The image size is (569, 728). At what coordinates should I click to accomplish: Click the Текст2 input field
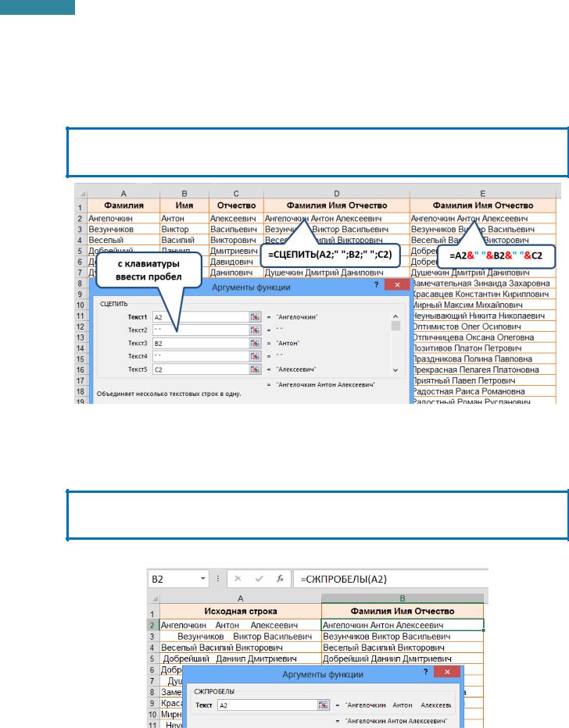201,330
